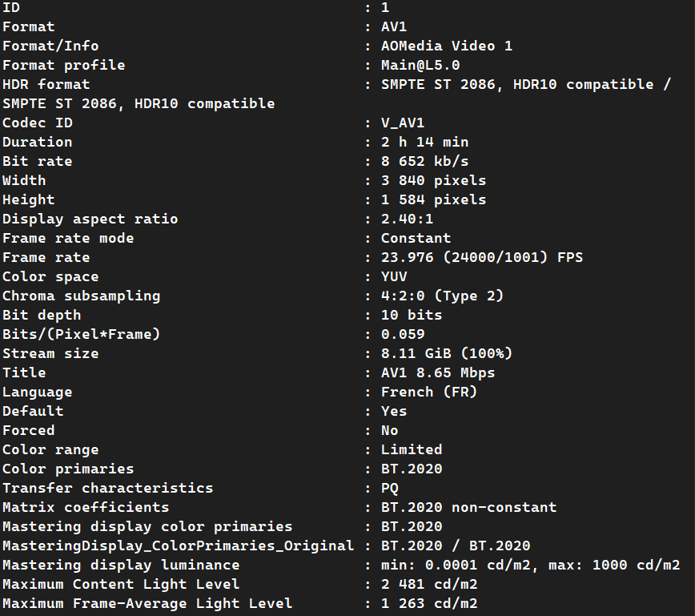
Task: Click the AV1 format value
Action: pyautogui.click(x=394, y=26)
